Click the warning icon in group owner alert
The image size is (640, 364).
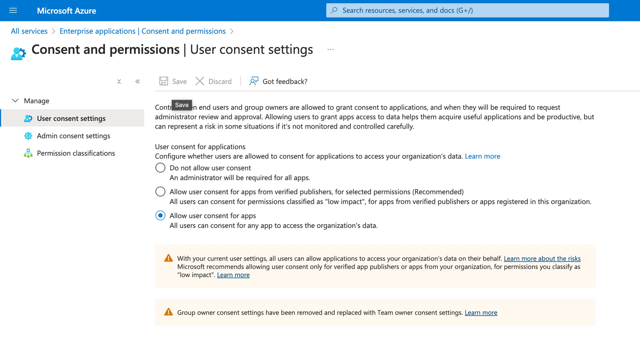pyautogui.click(x=168, y=312)
